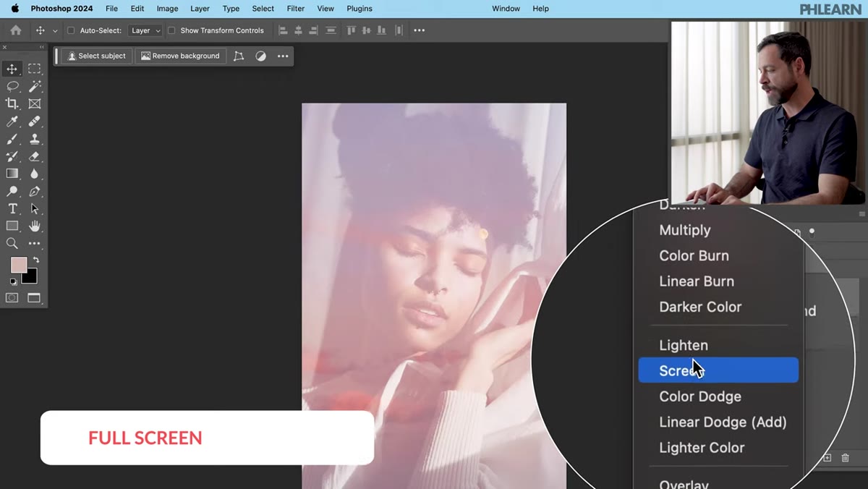Click the Align left edges icon
The width and height of the screenshot is (868, 489).
[x=283, y=30]
